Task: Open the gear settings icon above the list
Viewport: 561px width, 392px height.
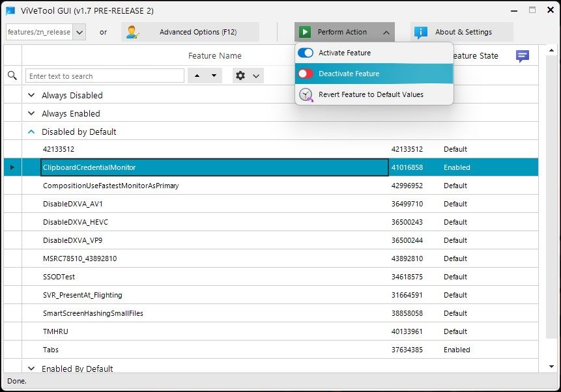Action: pos(240,76)
